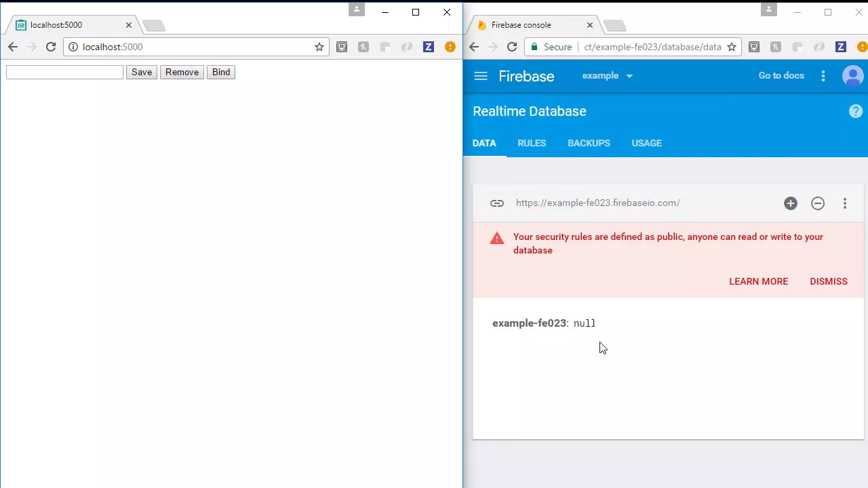Open Go to docs link

coord(781,75)
